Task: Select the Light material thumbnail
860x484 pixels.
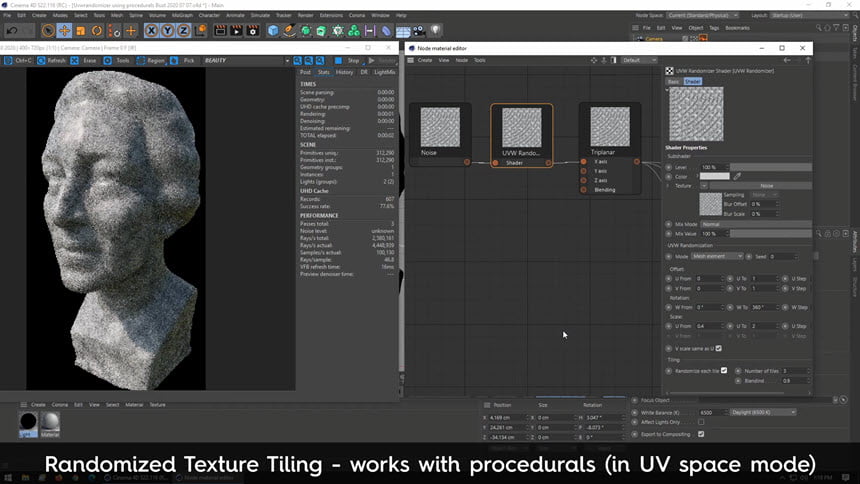Action: click(28, 425)
